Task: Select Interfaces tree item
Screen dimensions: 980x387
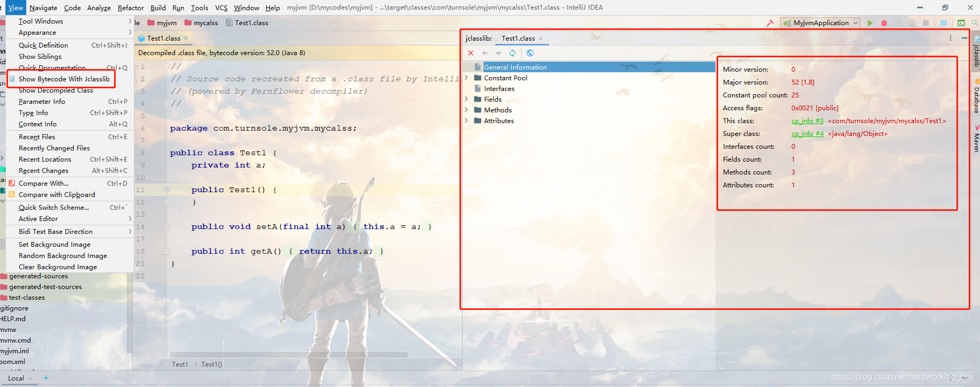Action: [499, 89]
